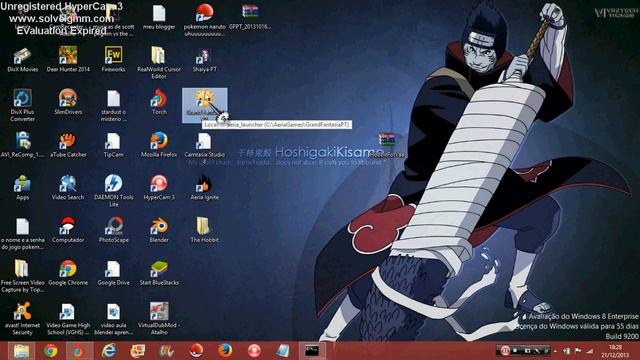Select the avast! Internet Security icon

[22, 319]
